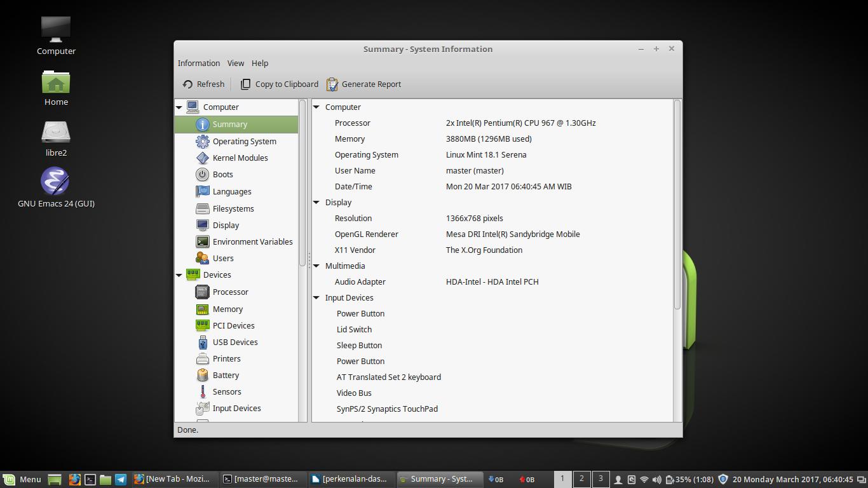This screenshot has height=488, width=868.
Task: Select the Computer desktop icon
Action: pyautogui.click(x=56, y=36)
